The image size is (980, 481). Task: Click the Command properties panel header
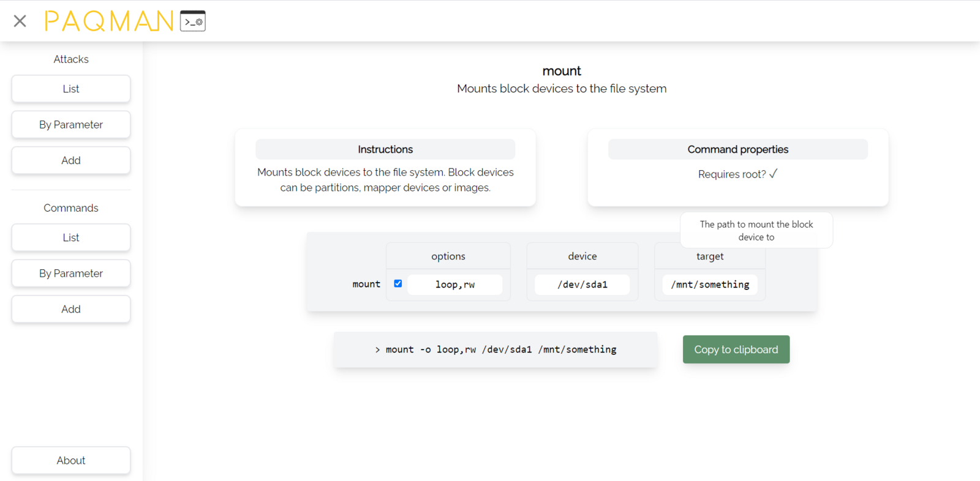click(x=737, y=149)
